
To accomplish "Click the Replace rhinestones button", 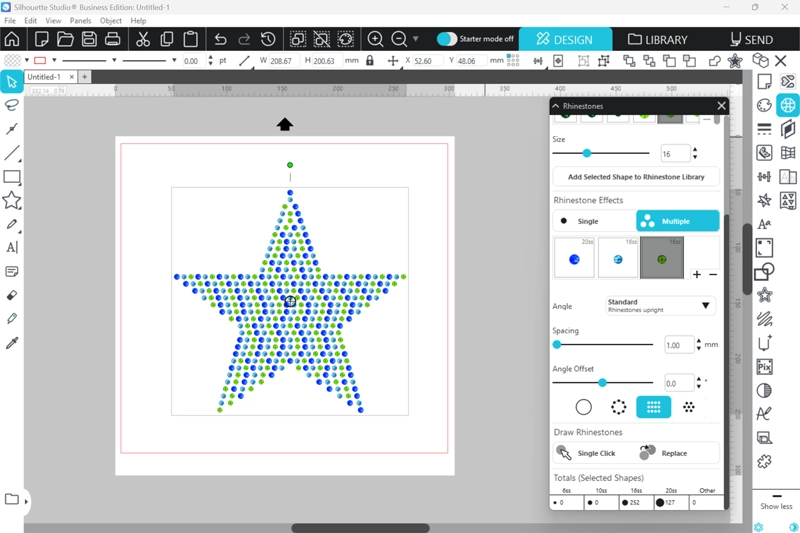I will 664,453.
